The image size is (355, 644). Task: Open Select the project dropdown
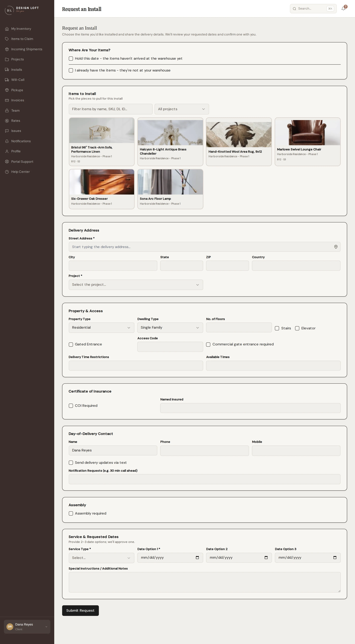pos(136,285)
